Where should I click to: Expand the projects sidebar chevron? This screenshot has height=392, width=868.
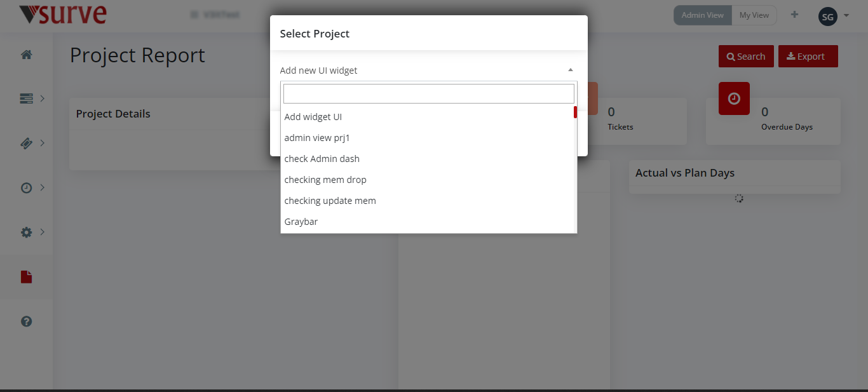(43, 98)
